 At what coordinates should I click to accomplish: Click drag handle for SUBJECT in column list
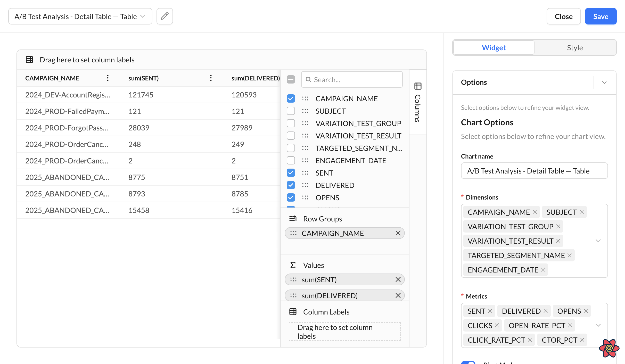(x=305, y=111)
